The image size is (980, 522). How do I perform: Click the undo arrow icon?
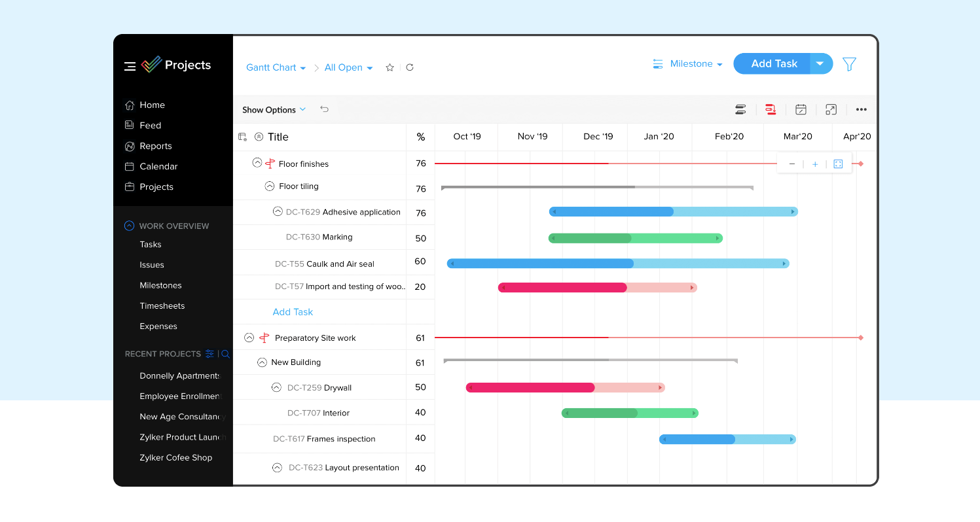[x=324, y=109]
